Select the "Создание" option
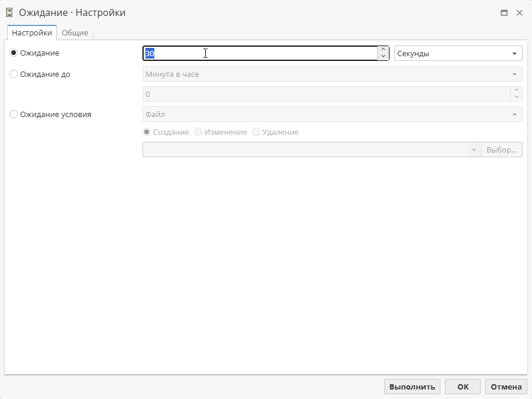Viewport: 532px width, 399px height. point(146,132)
